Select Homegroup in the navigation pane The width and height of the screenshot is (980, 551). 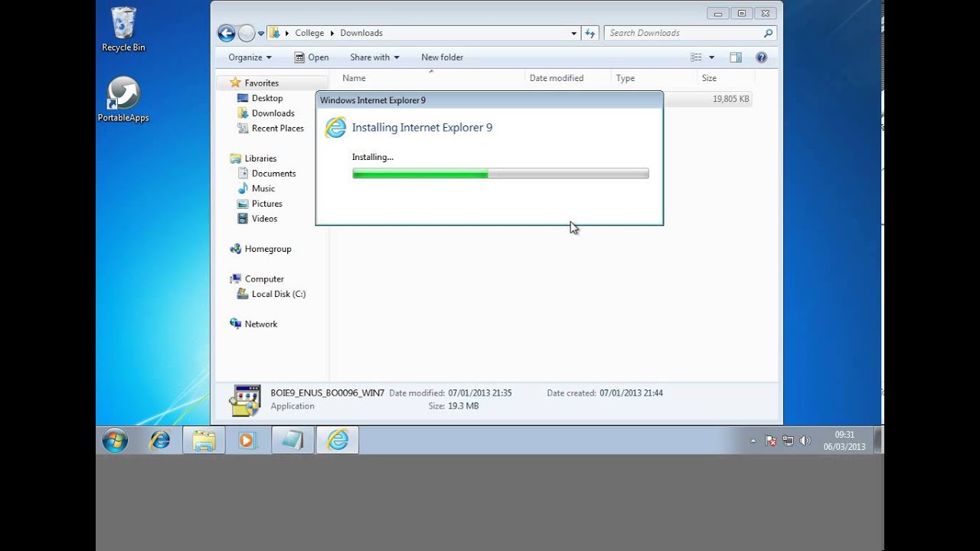(x=268, y=249)
